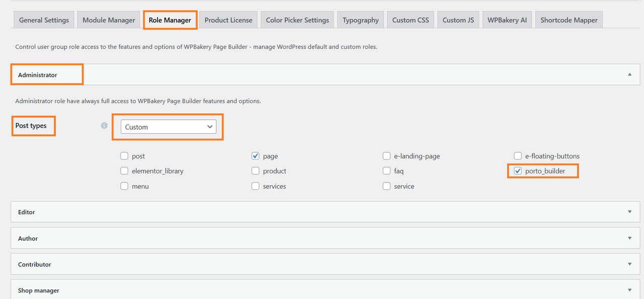Click the e-floating-buttons label text
The height and width of the screenshot is (299, 644).
552,156
